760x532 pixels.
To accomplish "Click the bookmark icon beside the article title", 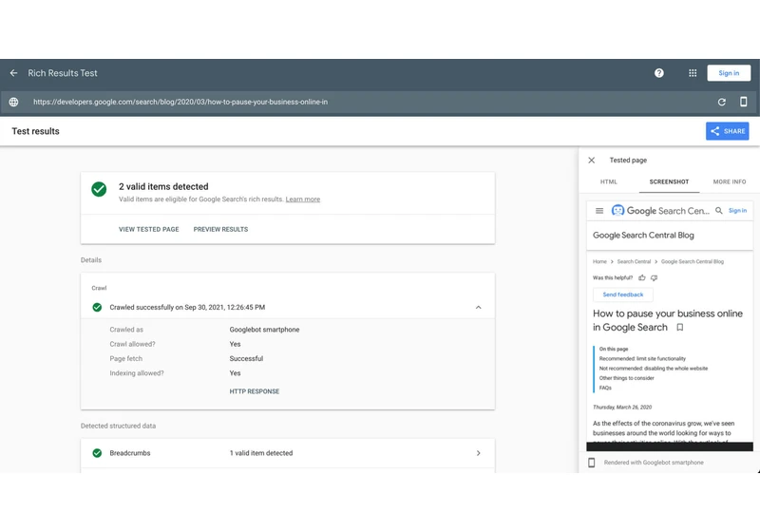I will (680, 328).
